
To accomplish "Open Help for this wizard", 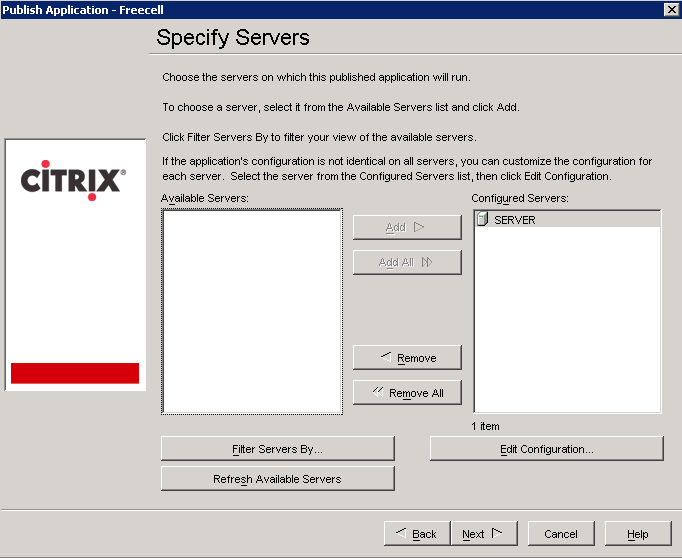I will tap(638, 533).
